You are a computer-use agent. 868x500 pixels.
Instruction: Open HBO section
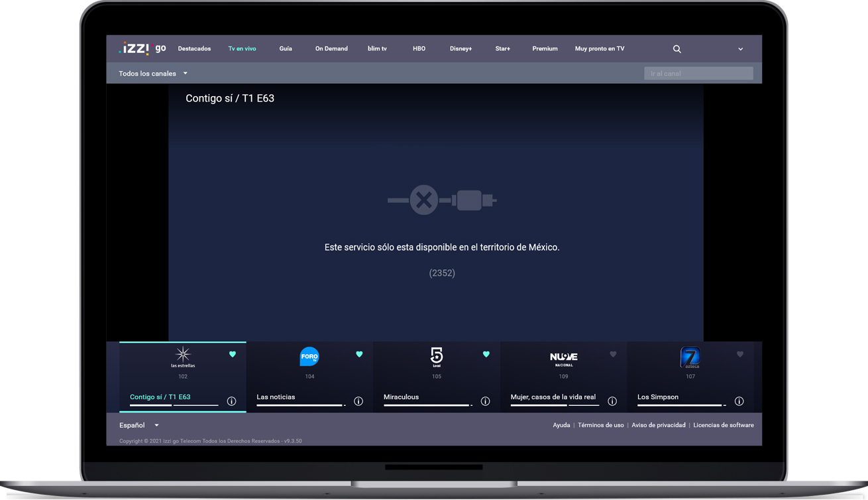click(x=419, y=48)
